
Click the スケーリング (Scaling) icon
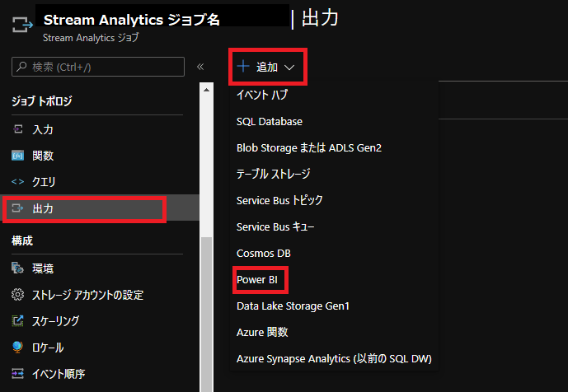[18, 321]
